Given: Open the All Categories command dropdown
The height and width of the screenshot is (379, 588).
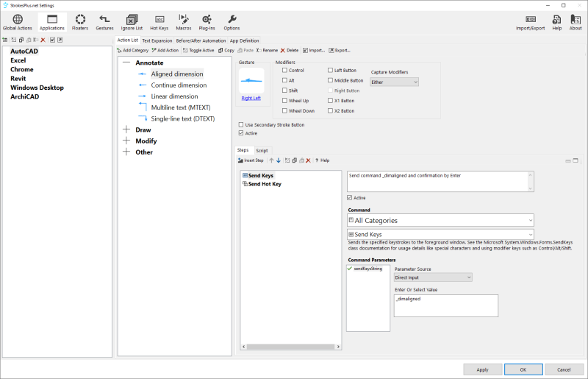Looking at the screenshot, I should pos(440,220).
